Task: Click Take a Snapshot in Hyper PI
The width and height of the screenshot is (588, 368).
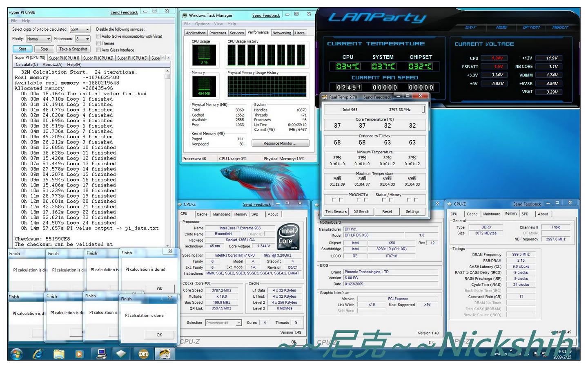Action: [x=73, y=49]
